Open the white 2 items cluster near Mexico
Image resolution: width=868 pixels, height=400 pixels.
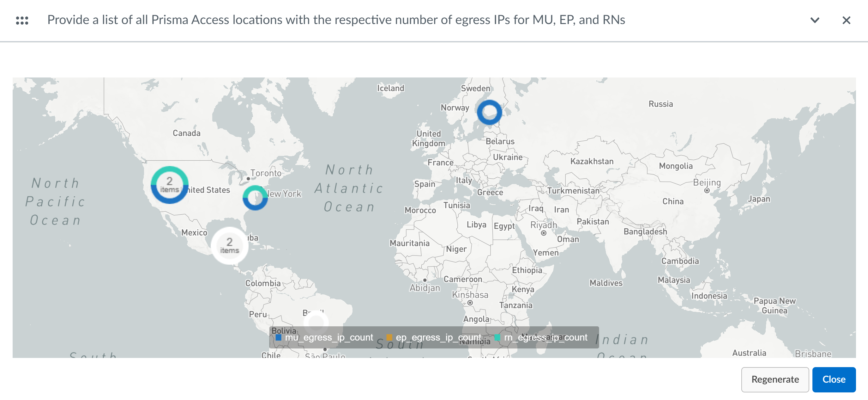pyautogui.click(x=229, y=245)
